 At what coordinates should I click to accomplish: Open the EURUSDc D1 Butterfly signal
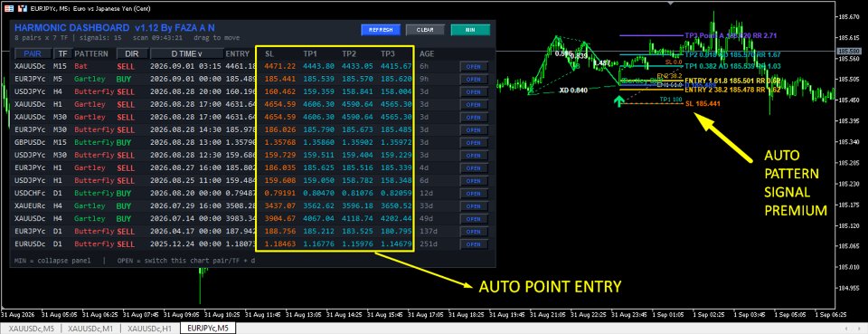[x=473, y=244]
